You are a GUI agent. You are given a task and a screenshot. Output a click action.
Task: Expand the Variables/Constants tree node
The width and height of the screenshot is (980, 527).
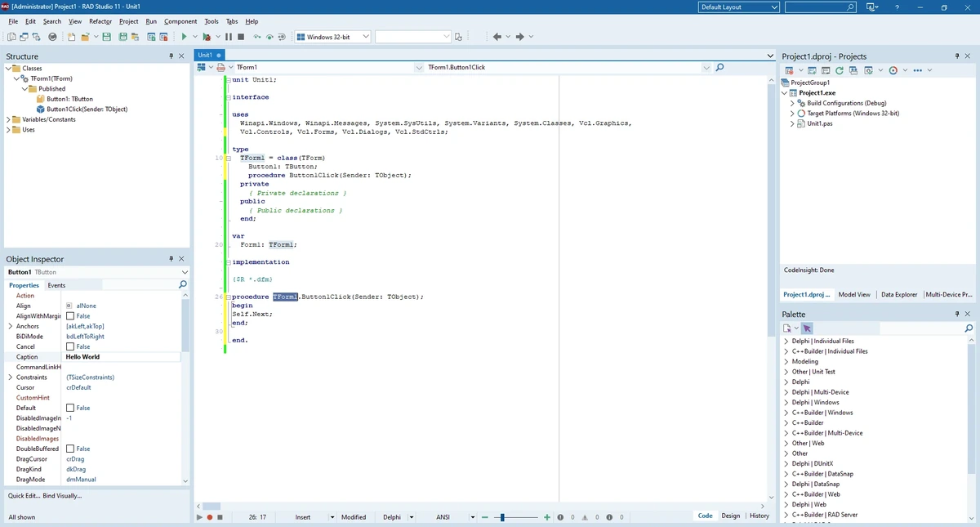click(9, 119)
